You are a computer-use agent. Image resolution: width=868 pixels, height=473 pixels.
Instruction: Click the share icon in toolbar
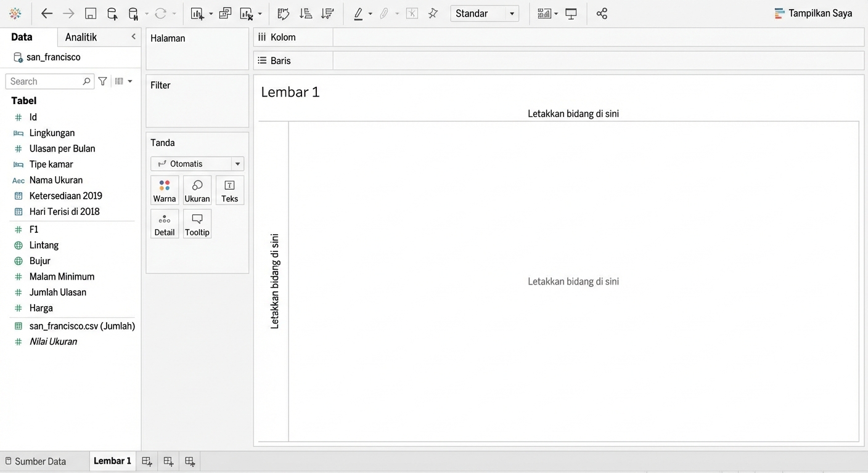tap(602, 14)
